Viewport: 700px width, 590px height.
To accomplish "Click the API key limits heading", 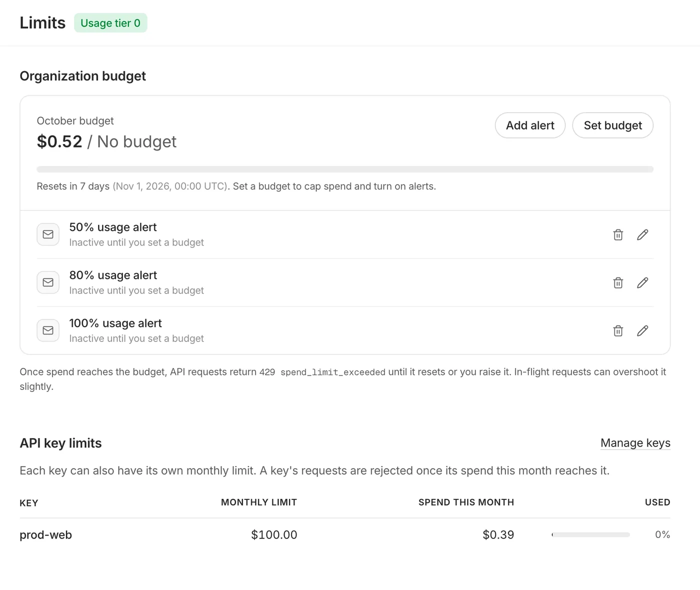I will [x=60, y=443].
